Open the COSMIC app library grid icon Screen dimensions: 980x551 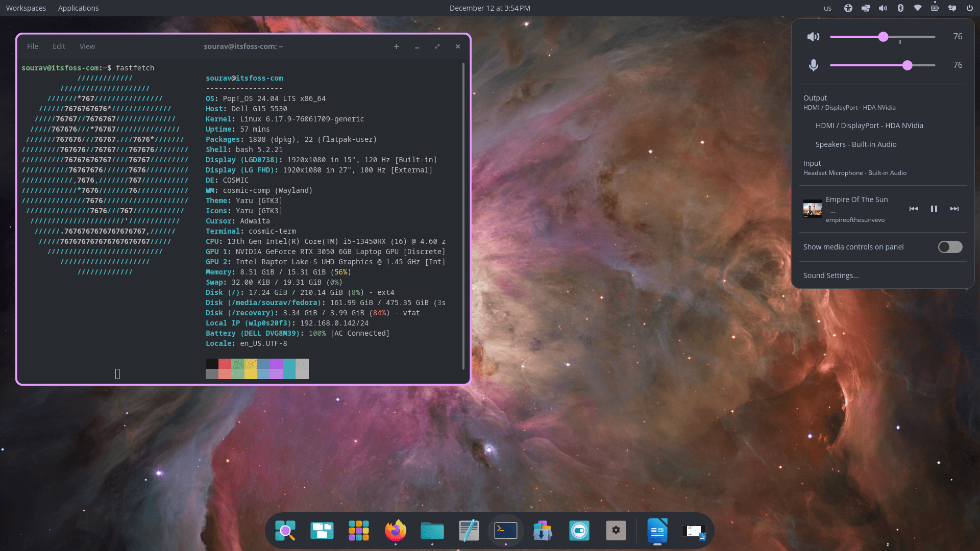pyautogui.click(x=359, y=531)
